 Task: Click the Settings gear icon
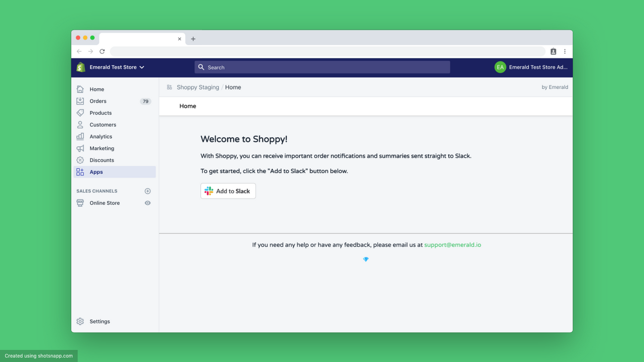point(80,321)
